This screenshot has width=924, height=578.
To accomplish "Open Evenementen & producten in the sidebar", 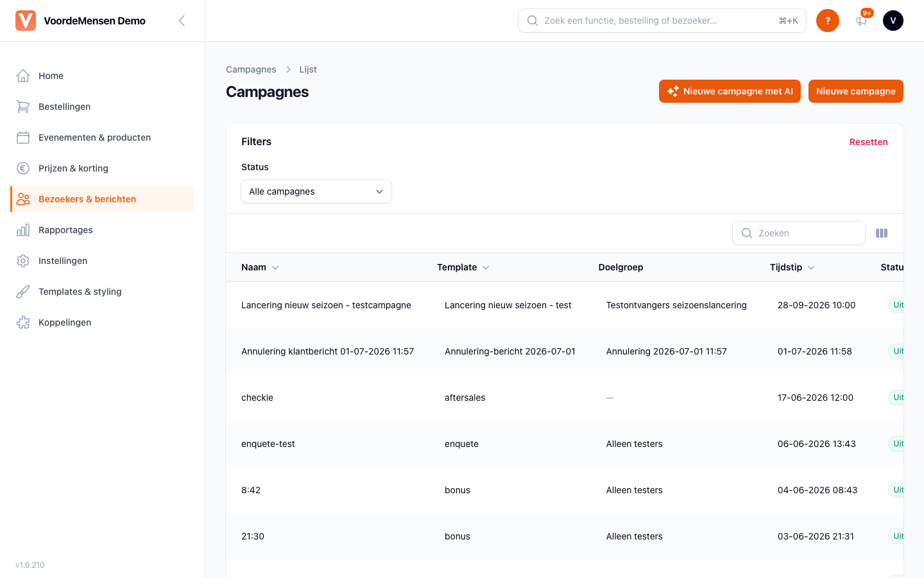I will coord(103,137).
